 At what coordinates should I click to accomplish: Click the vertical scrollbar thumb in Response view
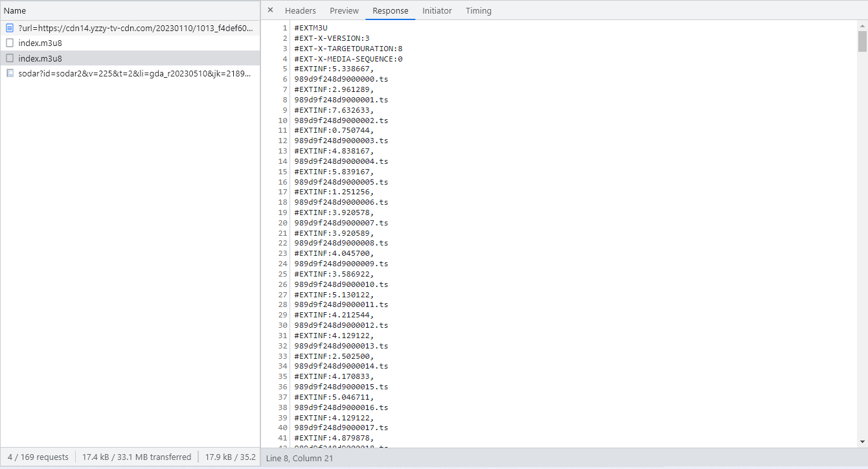click(x=862, y=41)
